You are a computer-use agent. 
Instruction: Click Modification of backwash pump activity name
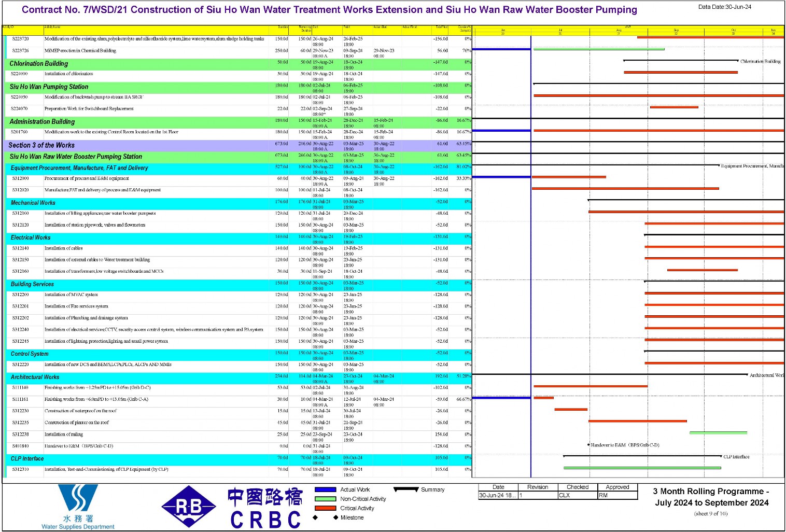point(94,97)
